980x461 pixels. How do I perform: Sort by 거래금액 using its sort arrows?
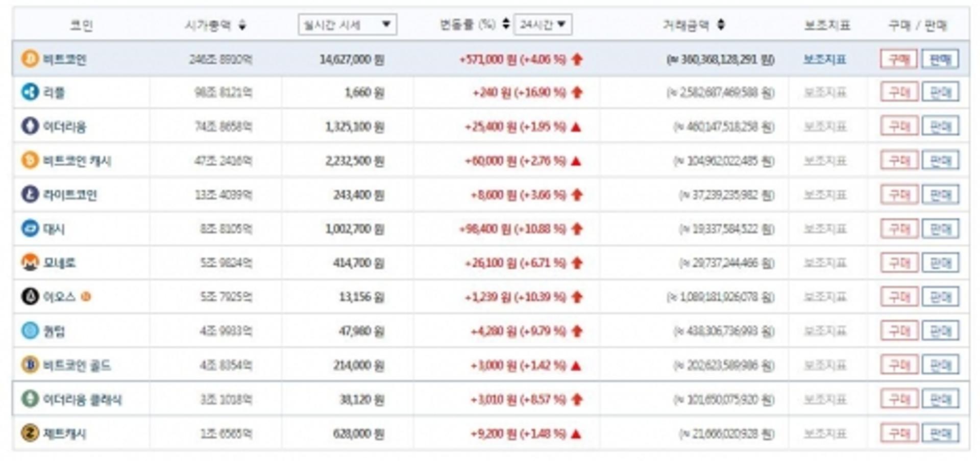pyautogui.click(x=721, y=24)
